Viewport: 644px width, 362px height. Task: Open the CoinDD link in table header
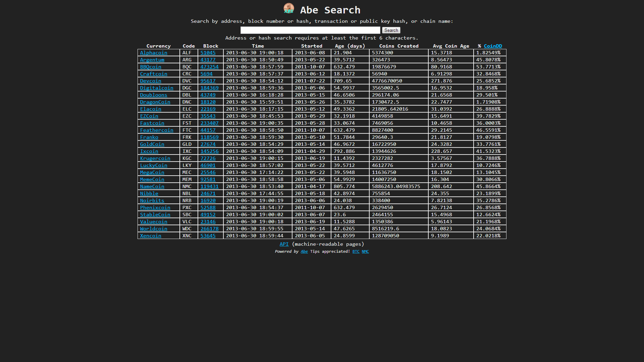(493, 46)
